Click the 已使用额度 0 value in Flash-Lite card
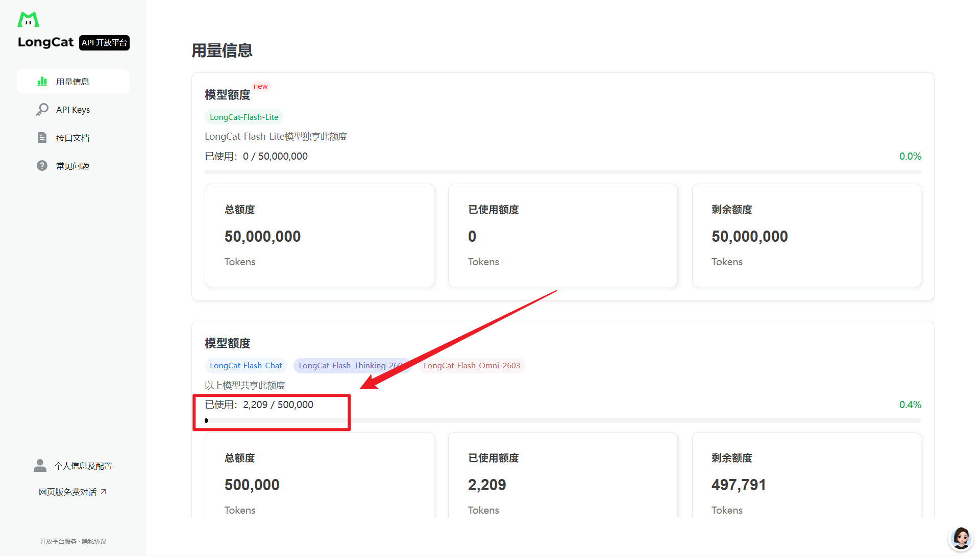The width and height of the screenshot is (980, 556). pos(472,237)
